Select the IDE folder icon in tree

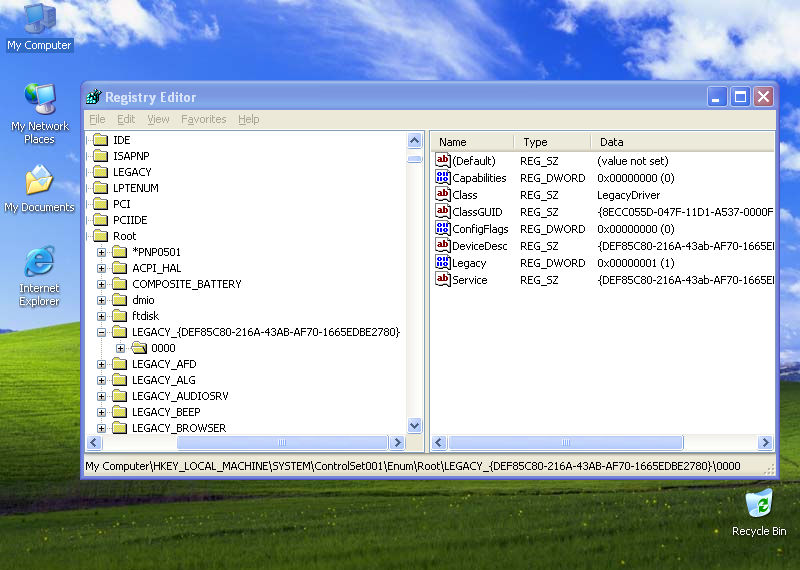101,140
